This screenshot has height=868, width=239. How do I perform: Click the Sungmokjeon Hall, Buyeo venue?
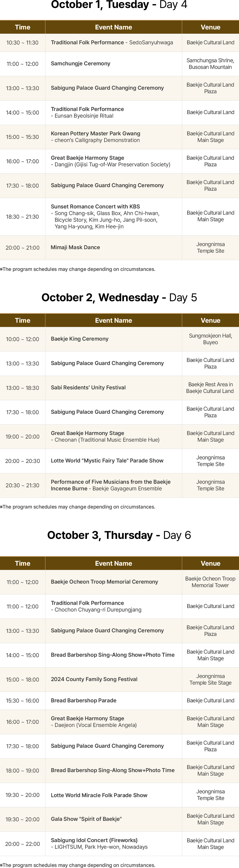click(x=210, y=339)
